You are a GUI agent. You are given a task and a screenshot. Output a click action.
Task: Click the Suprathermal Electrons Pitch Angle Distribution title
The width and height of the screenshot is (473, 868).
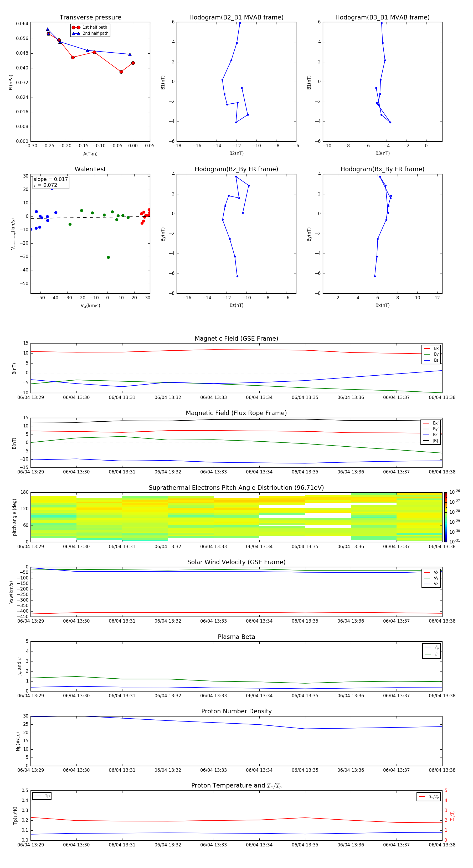coord(236,488)
